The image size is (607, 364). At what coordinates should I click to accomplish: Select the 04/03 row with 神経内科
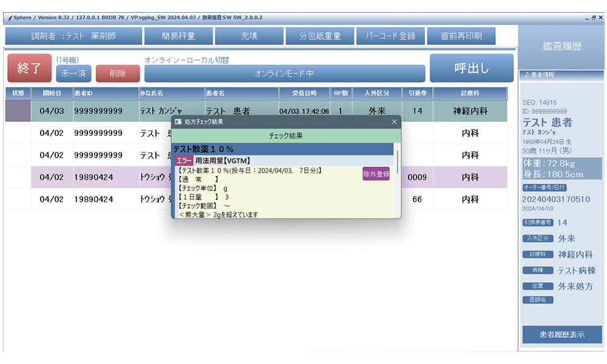coord(256,111)
